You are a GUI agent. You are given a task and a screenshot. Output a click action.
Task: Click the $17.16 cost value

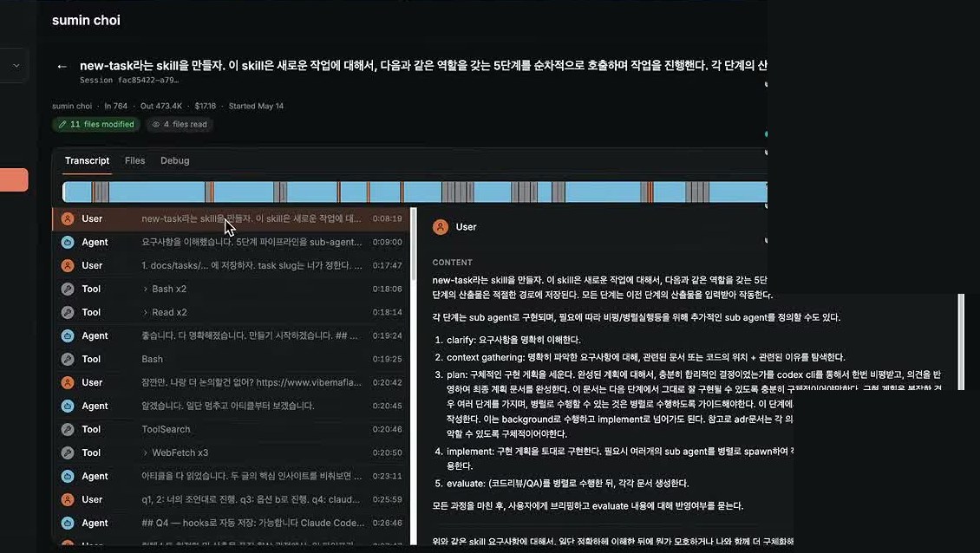point(205,107)
